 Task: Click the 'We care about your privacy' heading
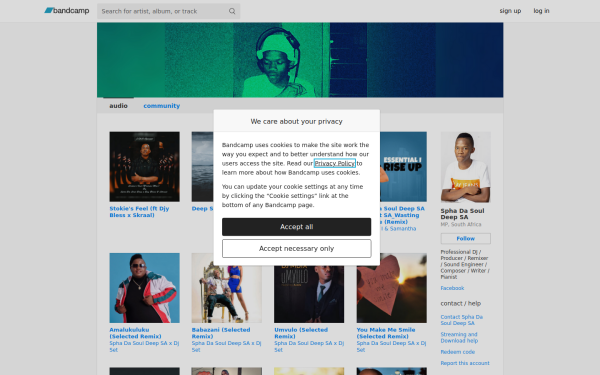(x=297, y=121)
